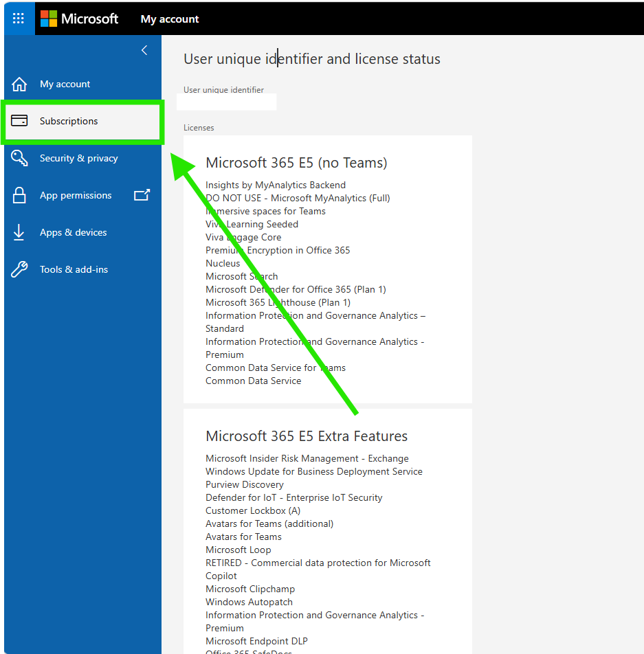This screenshot has height=654, width=644.
Task: Click 'Defender for IoT - Enterprise IoT Security'
Action: coord(294,497)
